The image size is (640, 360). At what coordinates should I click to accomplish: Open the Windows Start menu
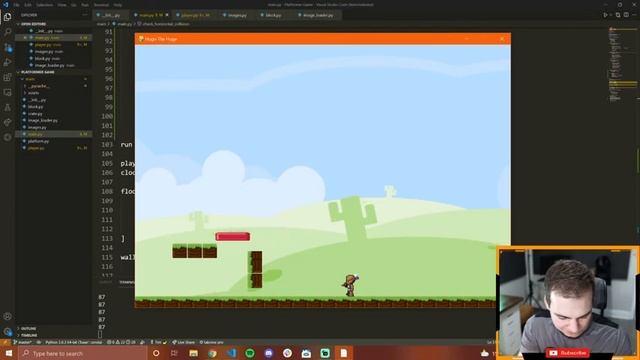[9, 353]
